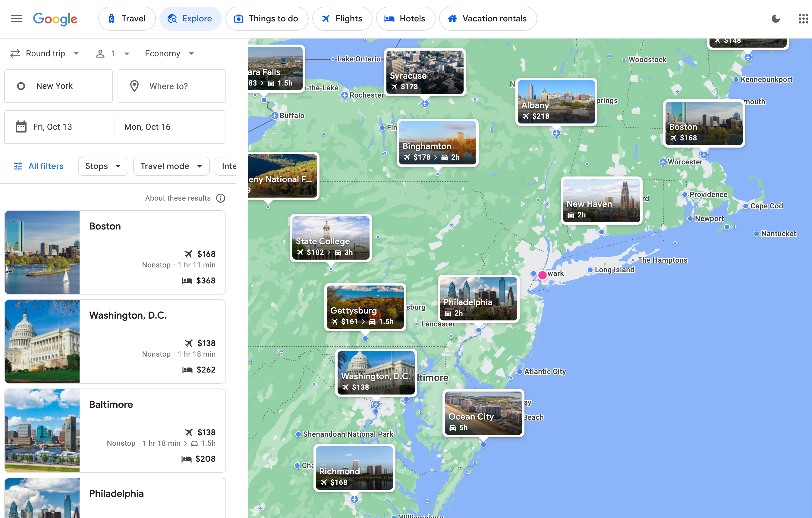Screen dimensions: 812x518
Task: Select the Boston $168 map card
Action: pos(704,123)
